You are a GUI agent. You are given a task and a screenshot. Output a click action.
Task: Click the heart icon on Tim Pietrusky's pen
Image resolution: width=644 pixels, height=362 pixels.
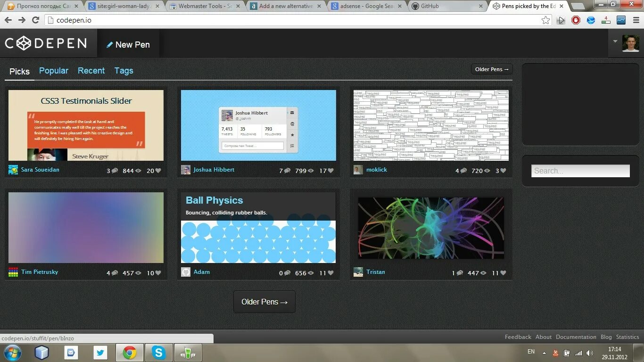coord(158,273)
